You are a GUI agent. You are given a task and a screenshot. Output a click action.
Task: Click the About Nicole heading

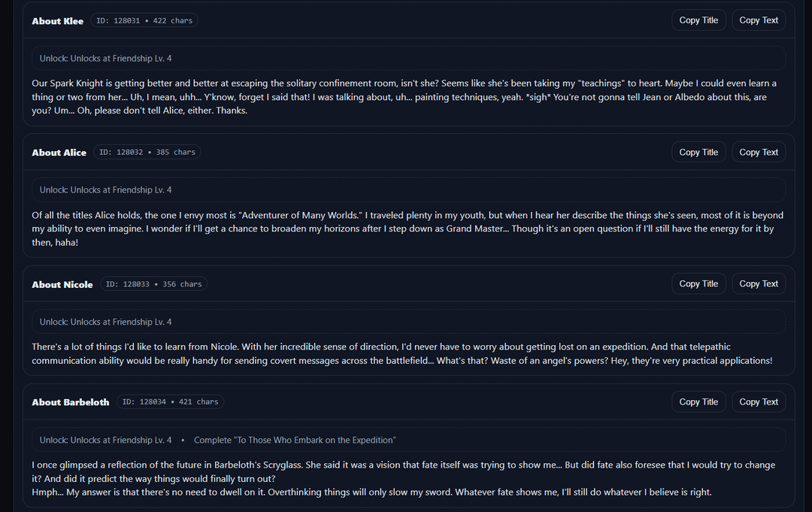pos(62,285)
